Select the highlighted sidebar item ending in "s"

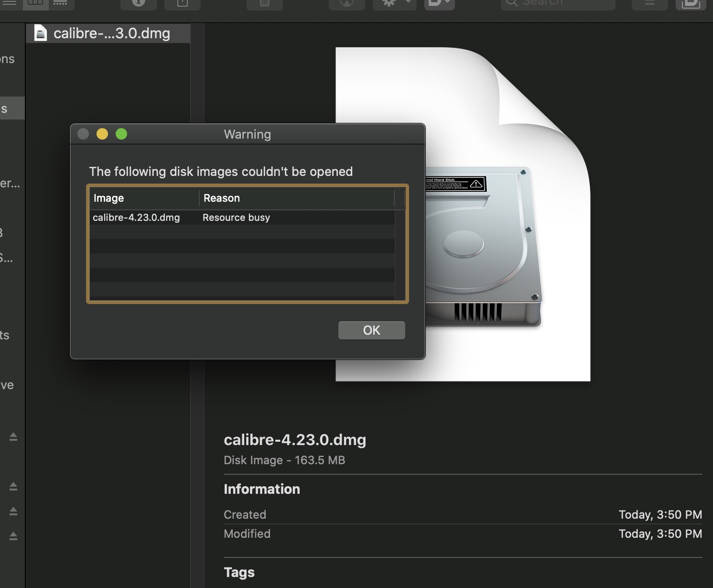[10, 109]
